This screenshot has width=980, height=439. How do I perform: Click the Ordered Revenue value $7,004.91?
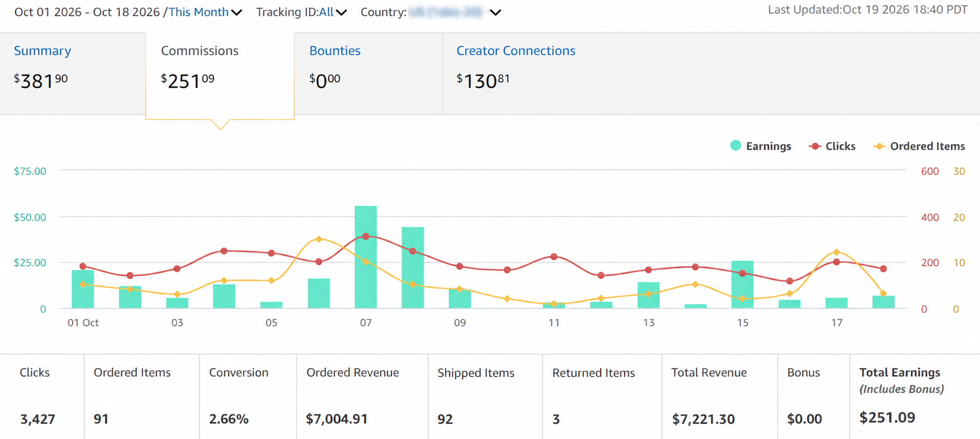pyautogui.click(x=337, y=419)
